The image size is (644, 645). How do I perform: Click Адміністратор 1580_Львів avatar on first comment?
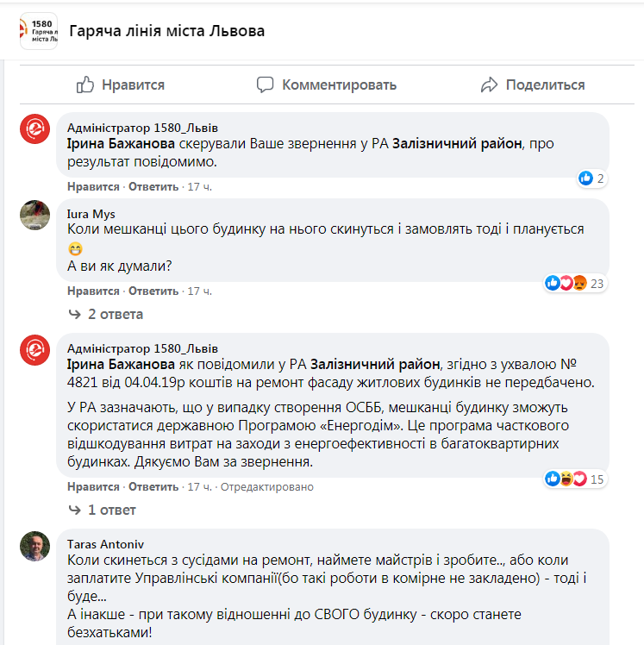(35, 129)
